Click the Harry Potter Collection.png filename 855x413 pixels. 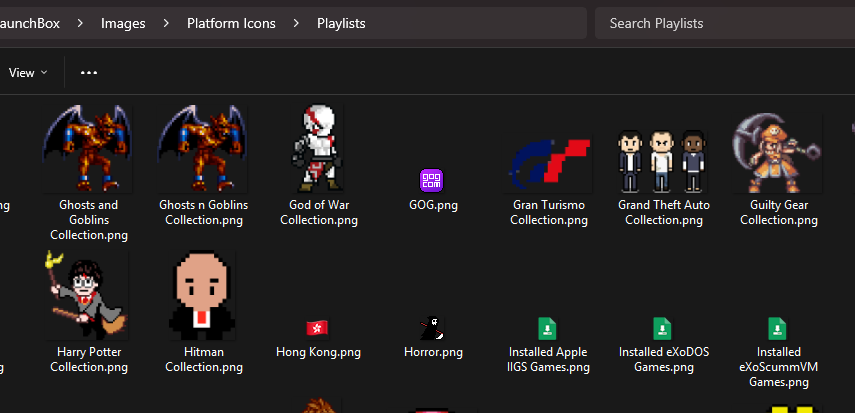[89, 360]
